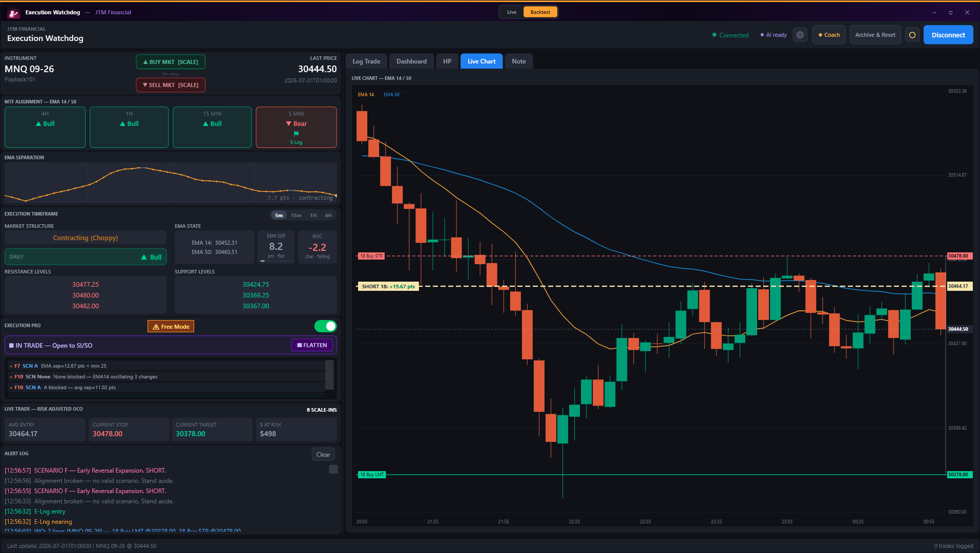Click the E-Lng entry alert line

pyautogui.click(x=35, y=512)
